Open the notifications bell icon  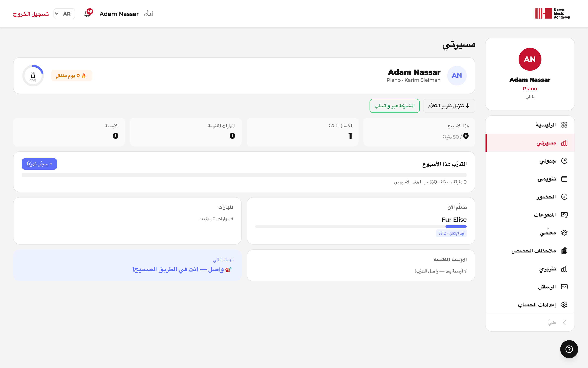tap(88, 13)
